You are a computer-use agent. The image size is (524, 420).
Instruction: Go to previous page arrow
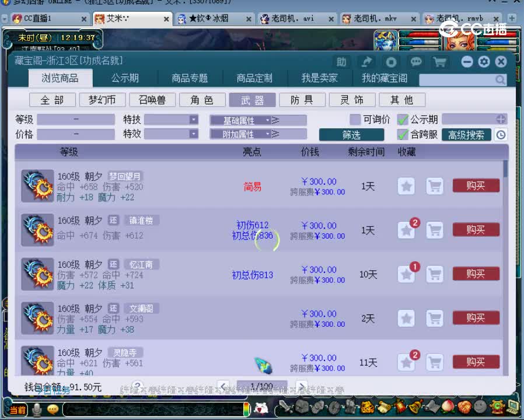tap(223, 386)
